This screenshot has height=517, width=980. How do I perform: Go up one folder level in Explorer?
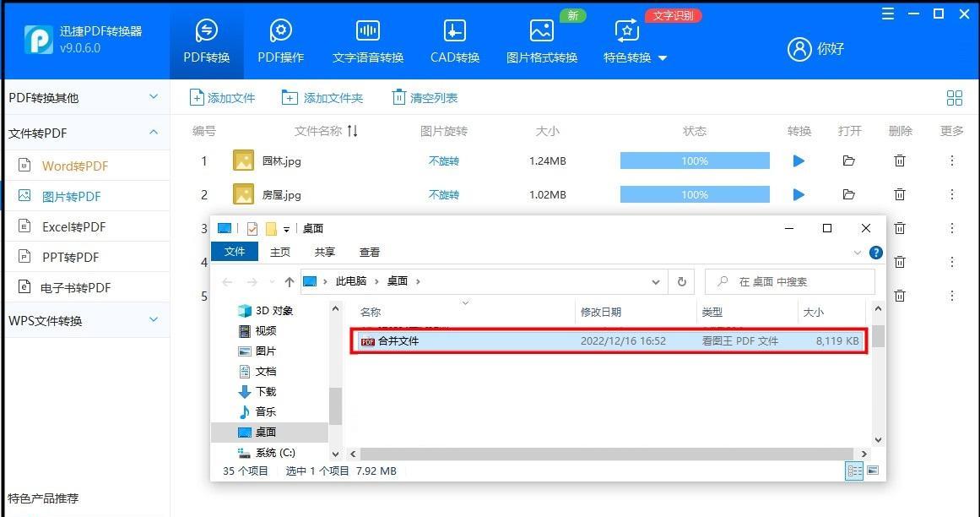coord(289,282)
